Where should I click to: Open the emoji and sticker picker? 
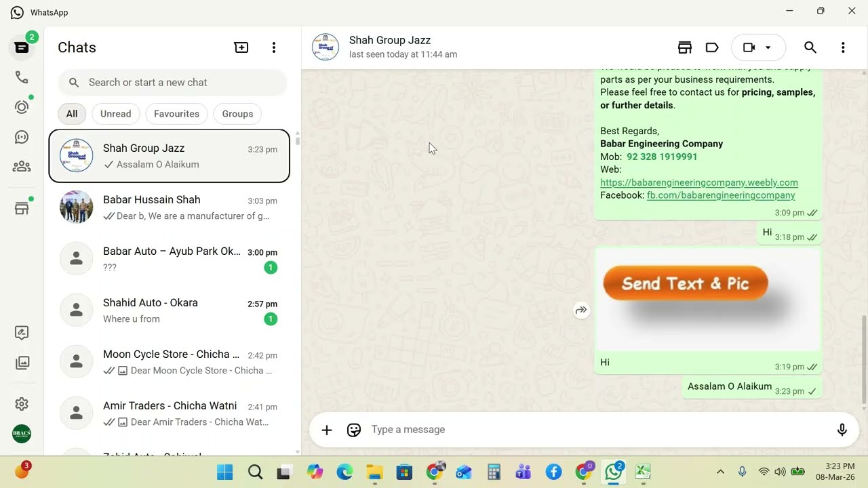coord(354,430)
